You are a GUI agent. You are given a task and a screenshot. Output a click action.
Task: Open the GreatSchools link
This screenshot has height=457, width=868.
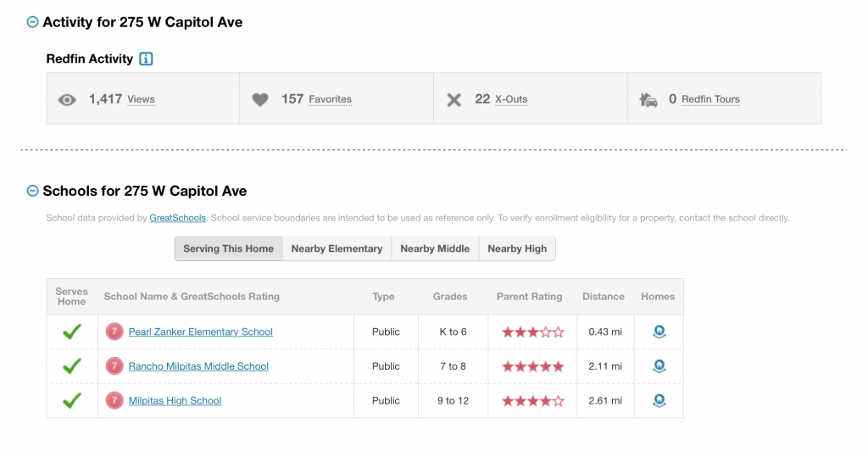pyautogui.click(x=178, y=218)
